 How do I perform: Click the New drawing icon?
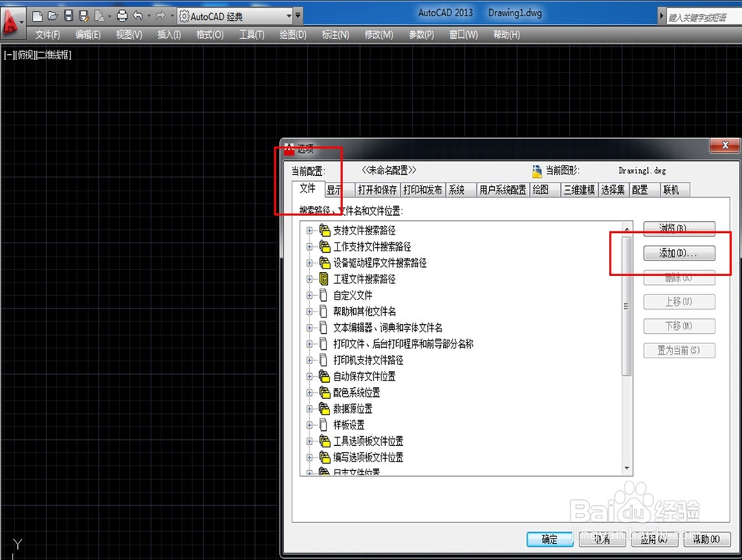point(37,16)
